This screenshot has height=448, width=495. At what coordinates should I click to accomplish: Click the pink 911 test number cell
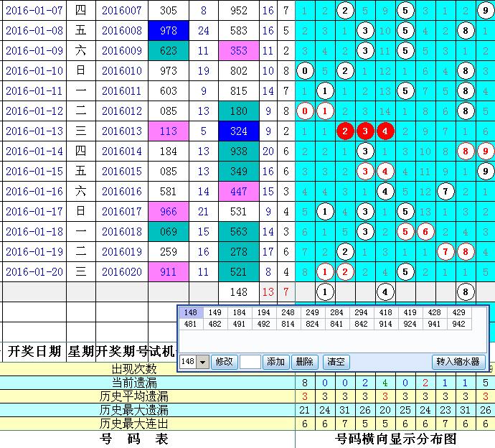(169, 271)
